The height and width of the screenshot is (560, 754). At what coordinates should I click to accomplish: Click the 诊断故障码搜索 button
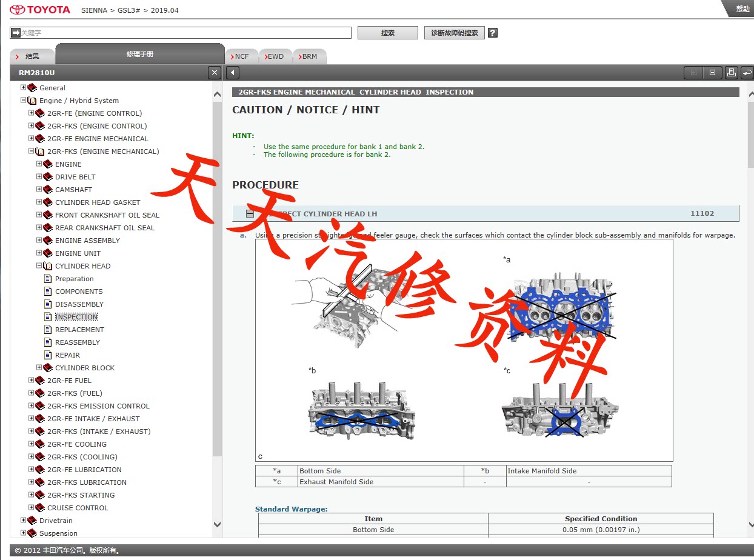[455, 33]
